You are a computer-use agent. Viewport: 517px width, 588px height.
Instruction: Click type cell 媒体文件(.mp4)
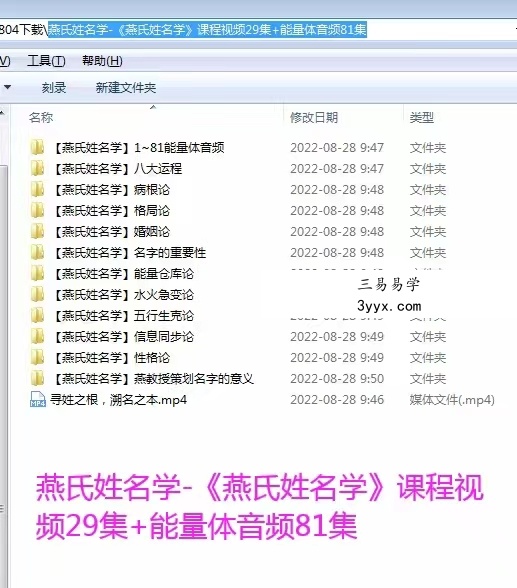452,400
